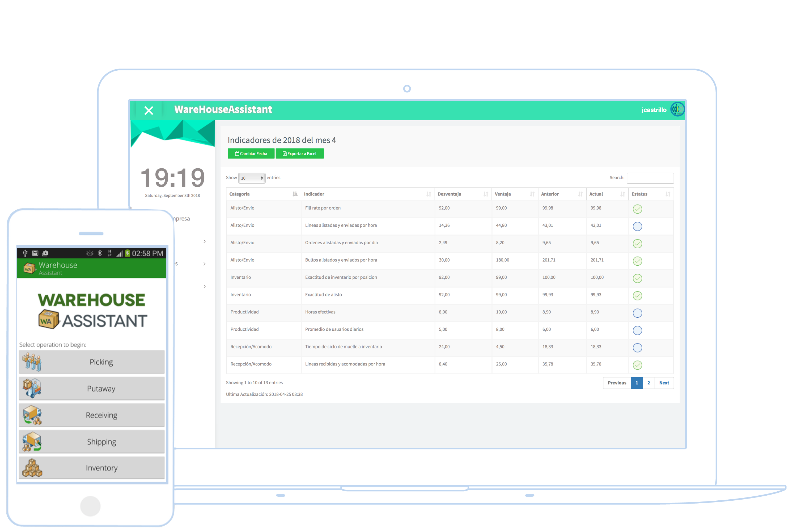
Task: Sort by Ventaja column
Action: (x=515, y=194)
